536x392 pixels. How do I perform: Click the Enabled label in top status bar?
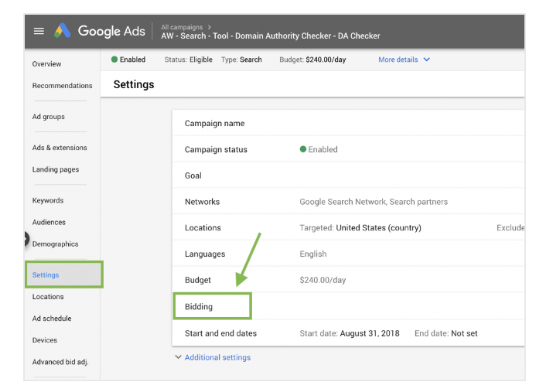tap(132, 60)
